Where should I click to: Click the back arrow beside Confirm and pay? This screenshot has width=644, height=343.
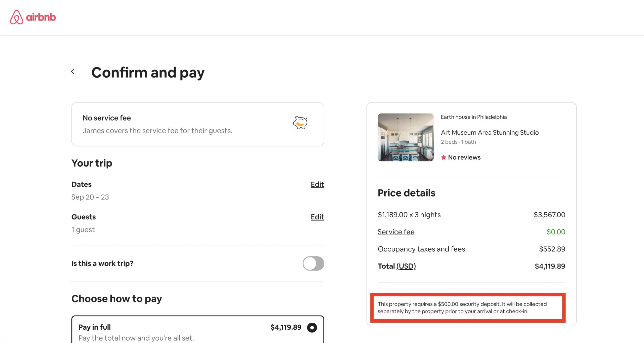point(73,72)
